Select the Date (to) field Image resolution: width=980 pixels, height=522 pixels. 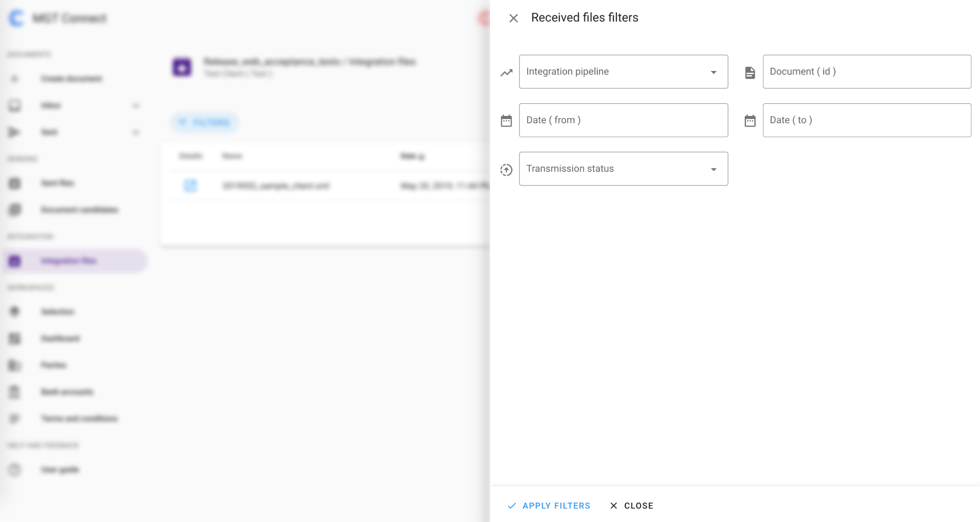tap(867, 120)
